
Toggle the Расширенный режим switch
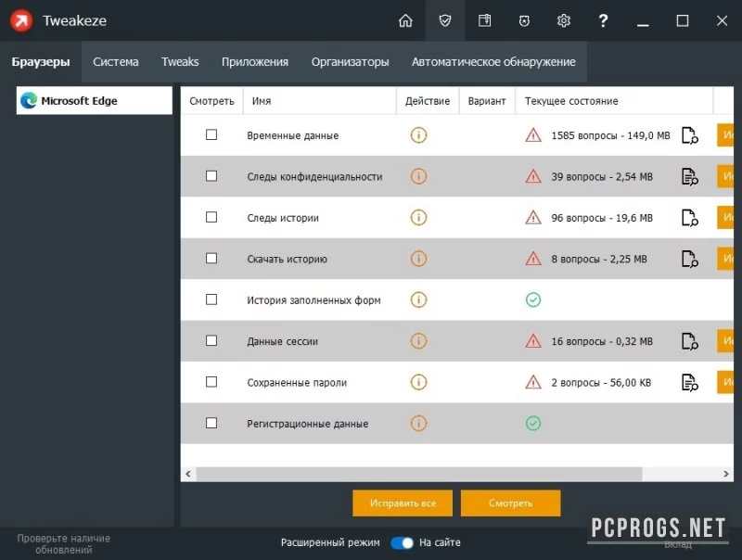(402, 543)
